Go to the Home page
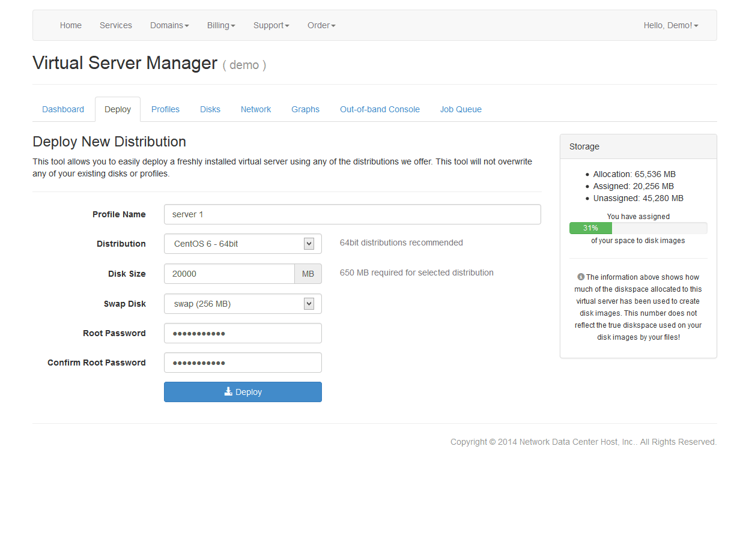Screen dimensions: 755x560 [x=71, y=25]
